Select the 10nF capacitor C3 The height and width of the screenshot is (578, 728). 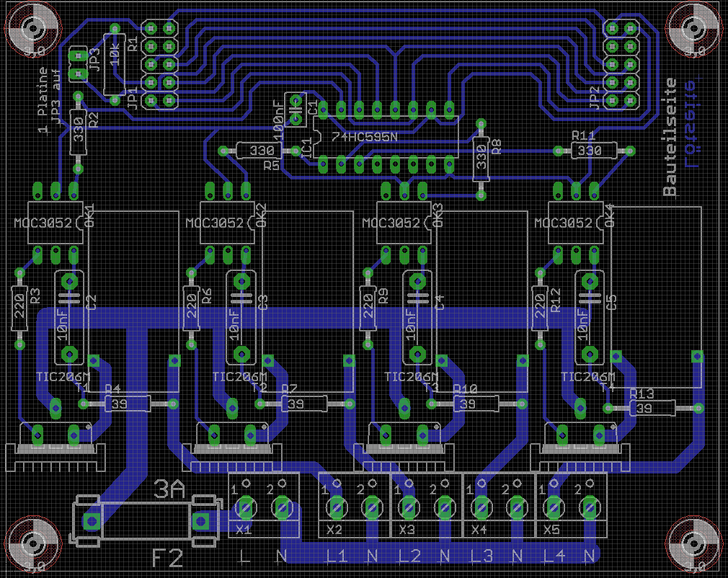(x=241, y=318)
